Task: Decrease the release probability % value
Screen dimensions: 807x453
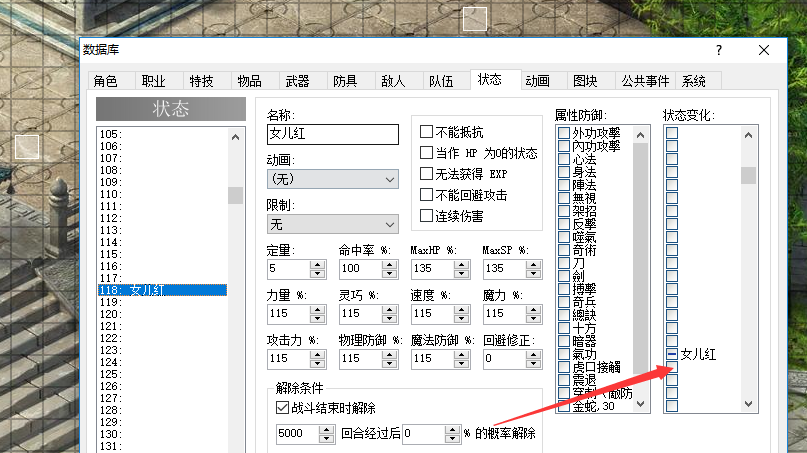Action: [452, 438]
